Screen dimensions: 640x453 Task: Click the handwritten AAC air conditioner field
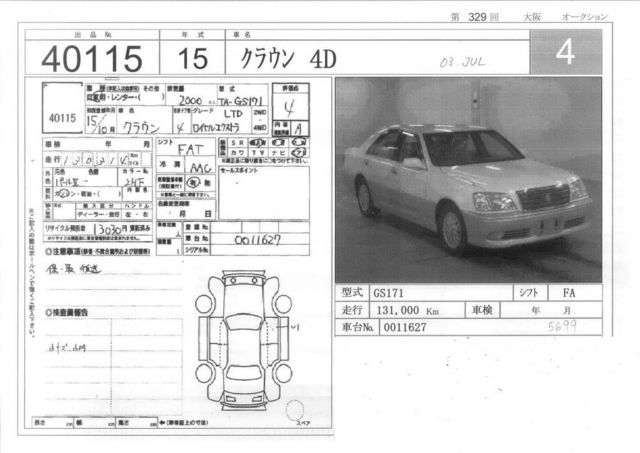(x=200, y=167)
